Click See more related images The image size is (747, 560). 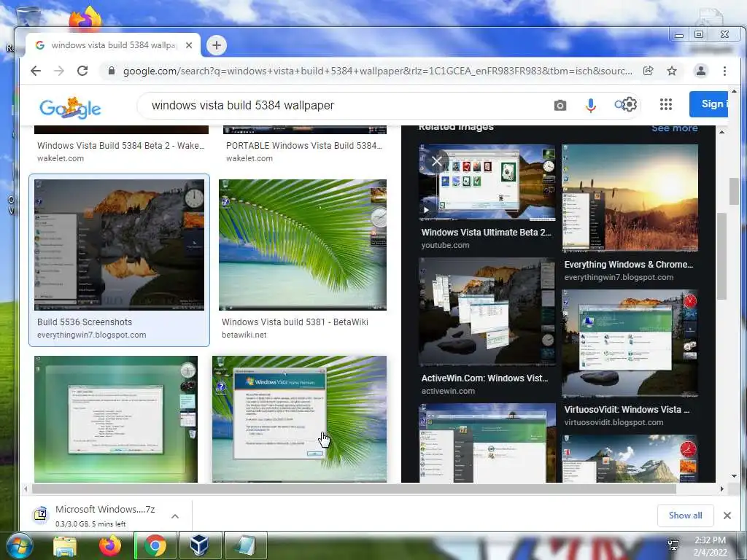[x=675, y=128]
